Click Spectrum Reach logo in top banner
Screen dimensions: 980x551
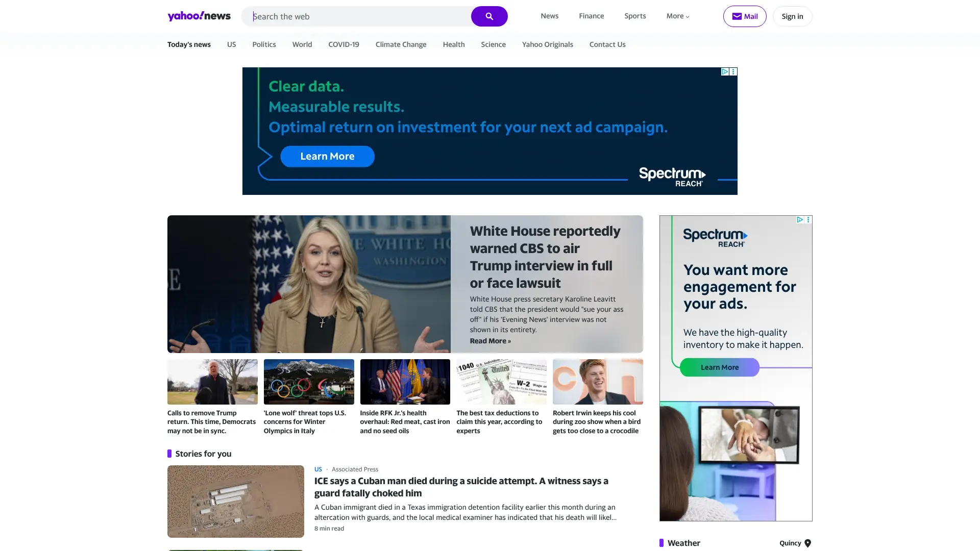672,177
